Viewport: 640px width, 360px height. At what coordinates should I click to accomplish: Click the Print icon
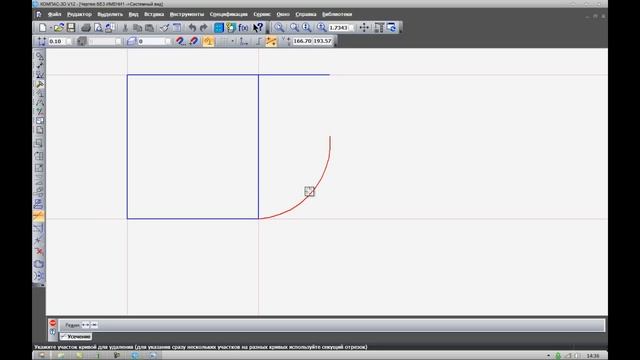coord(86,28)
